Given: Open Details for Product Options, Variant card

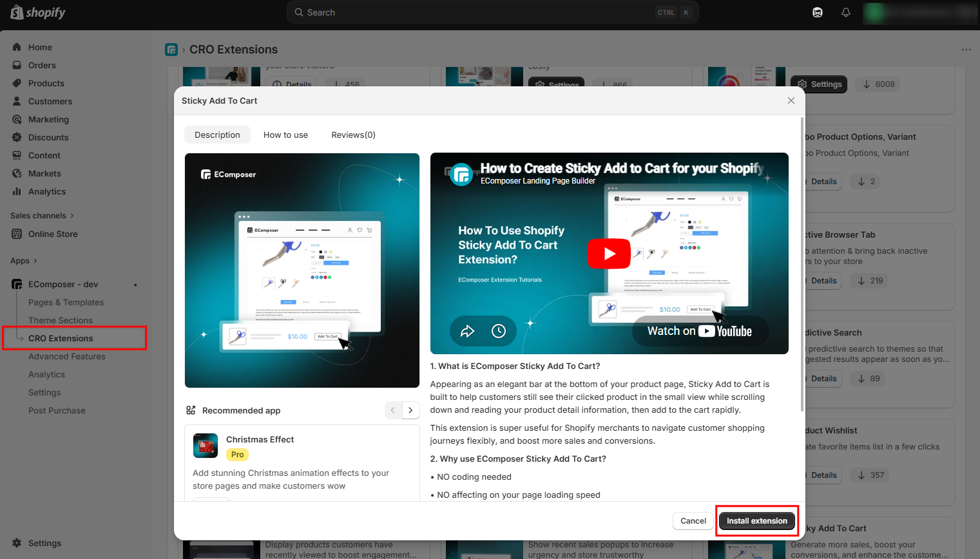Looking at the screenshot, I should (823, 182).
